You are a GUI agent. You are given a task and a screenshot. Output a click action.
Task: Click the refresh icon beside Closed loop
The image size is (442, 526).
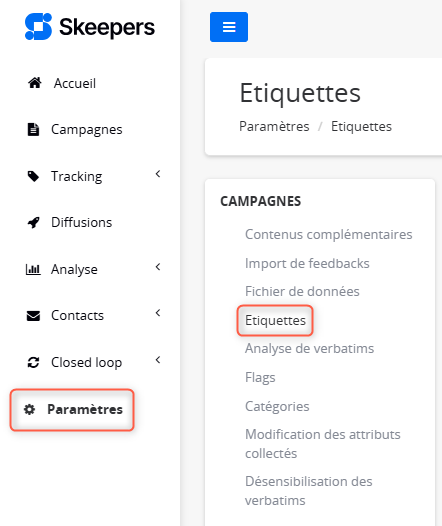click(33, 362)
